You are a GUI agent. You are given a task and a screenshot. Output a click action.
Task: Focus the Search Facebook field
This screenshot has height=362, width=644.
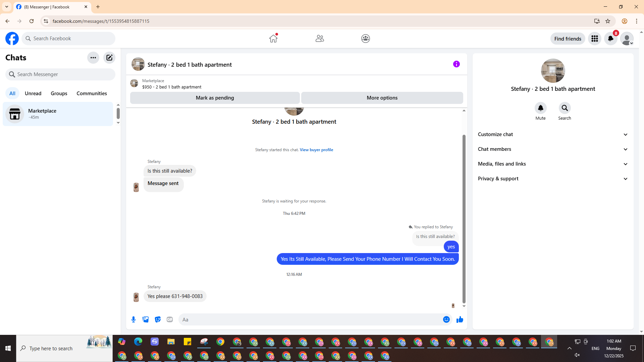[68, 39]
